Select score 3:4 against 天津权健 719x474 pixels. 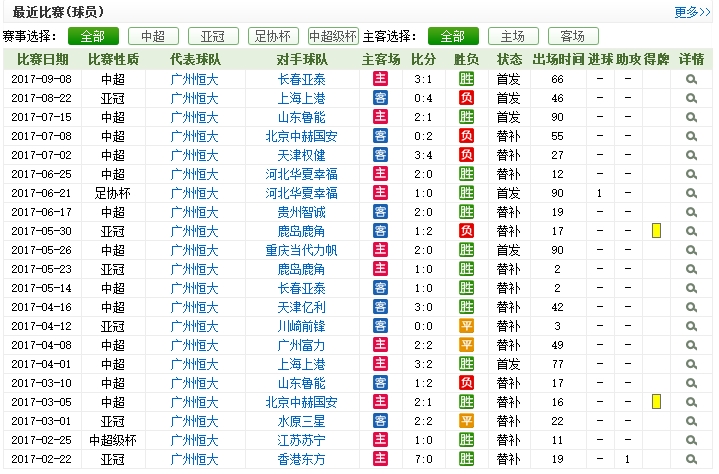pyautogui.click(x=423, y=155)
